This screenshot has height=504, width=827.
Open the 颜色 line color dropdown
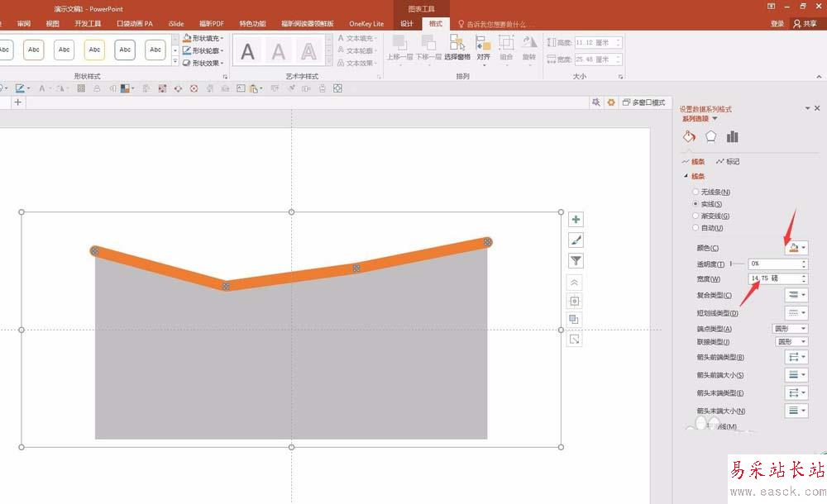pos(796,247)
